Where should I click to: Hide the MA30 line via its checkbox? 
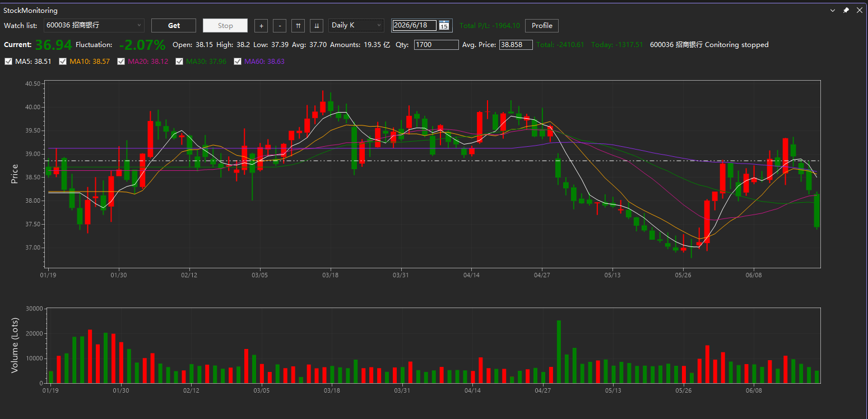[179, 62]
